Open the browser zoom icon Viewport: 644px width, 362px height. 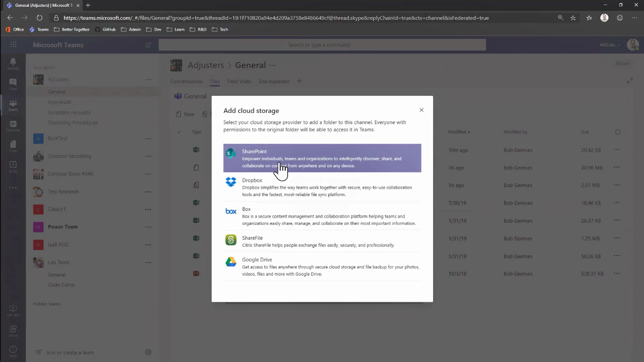(560, 18)
